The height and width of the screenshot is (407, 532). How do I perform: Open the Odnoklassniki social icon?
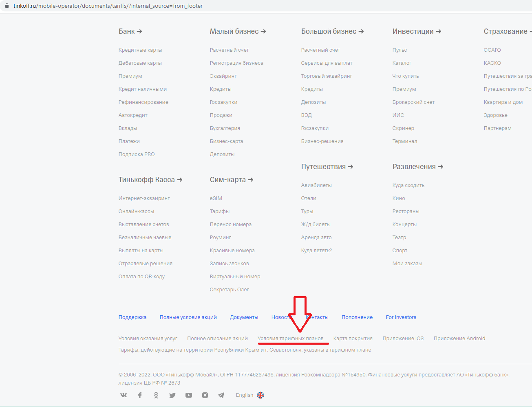tap(156, 395)
